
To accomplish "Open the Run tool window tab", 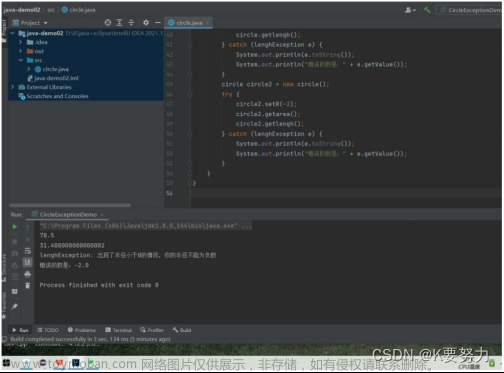I will coord(20,330).
